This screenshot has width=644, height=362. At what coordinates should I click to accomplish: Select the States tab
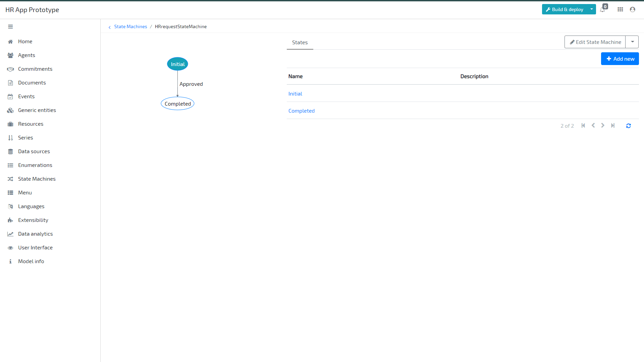[300, 43]
